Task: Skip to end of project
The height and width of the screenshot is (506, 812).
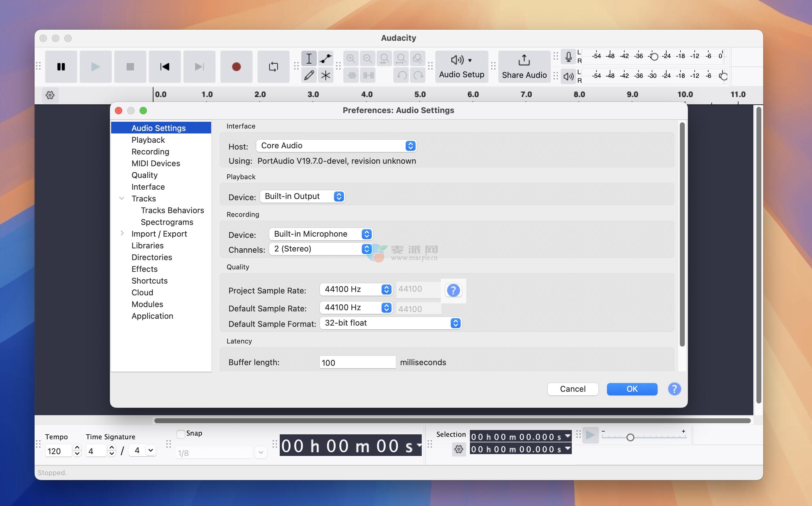Action: coord(199,67)
